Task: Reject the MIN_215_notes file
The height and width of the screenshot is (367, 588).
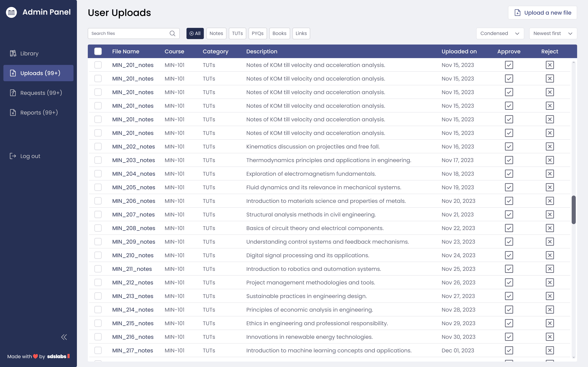Action: [x=550, y=323]
